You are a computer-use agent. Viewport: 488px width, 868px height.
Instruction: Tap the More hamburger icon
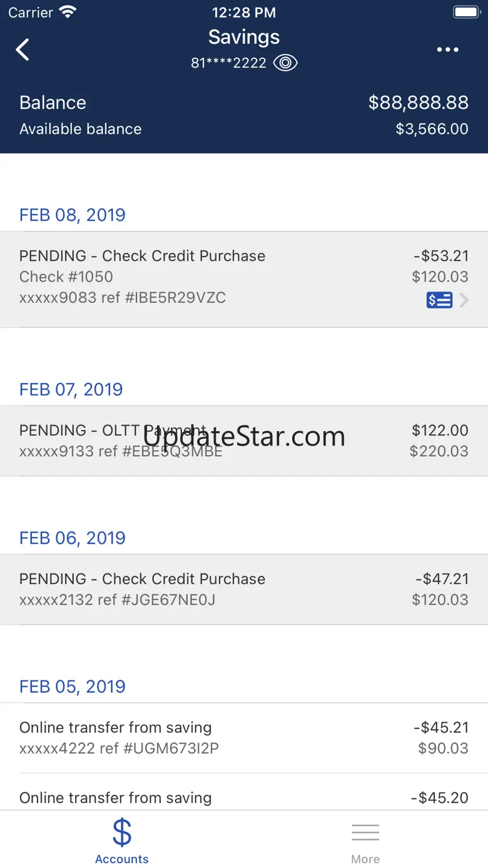click(365, 832)
